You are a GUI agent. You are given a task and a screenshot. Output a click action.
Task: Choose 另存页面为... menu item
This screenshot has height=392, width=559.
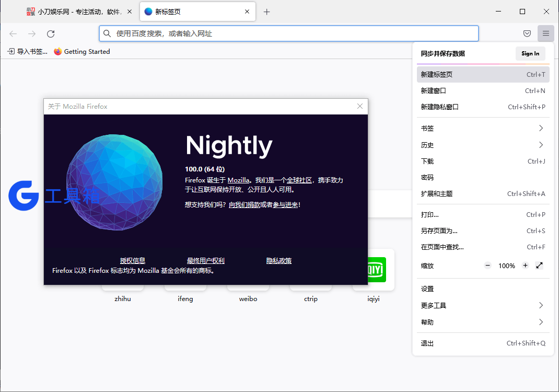point(483,231)
